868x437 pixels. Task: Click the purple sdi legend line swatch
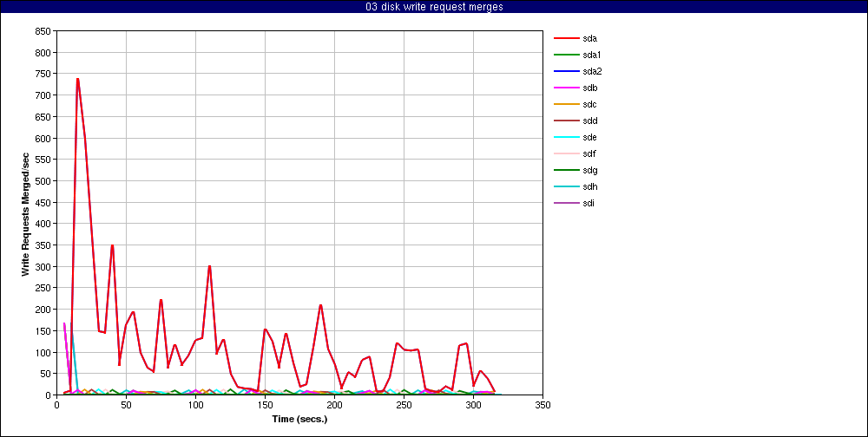click(x=566, y=203)
